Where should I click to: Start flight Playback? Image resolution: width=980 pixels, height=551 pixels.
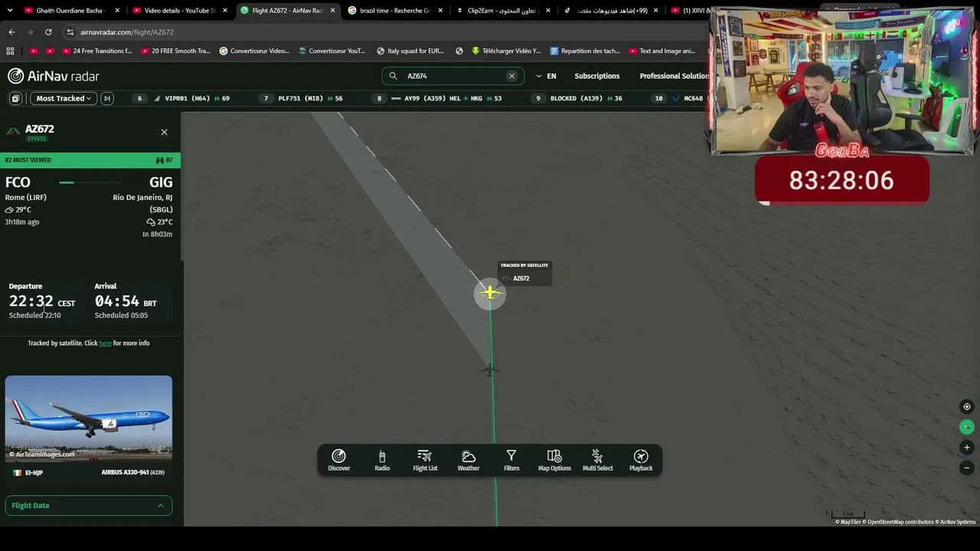click(641, 460)
